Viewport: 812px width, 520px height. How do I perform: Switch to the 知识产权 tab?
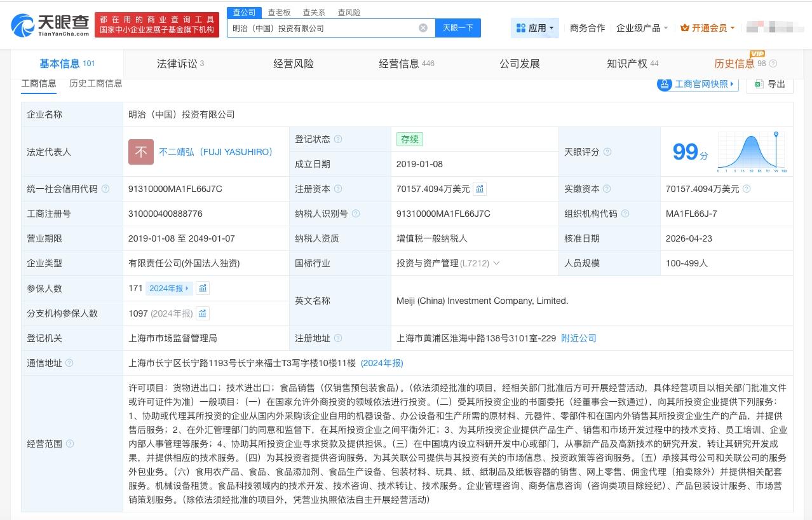tap(632, 64)
